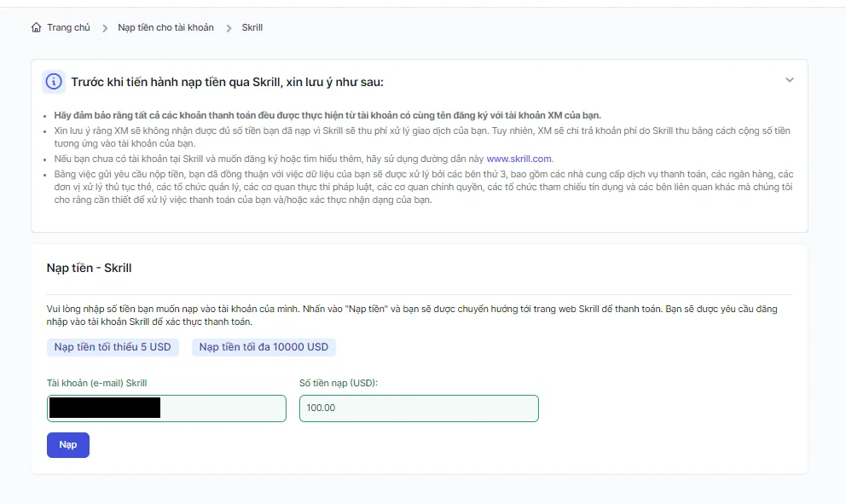846x504 pixels.
Task: Click the bold first bullet about account name
Action: click(x=327, y=115)
